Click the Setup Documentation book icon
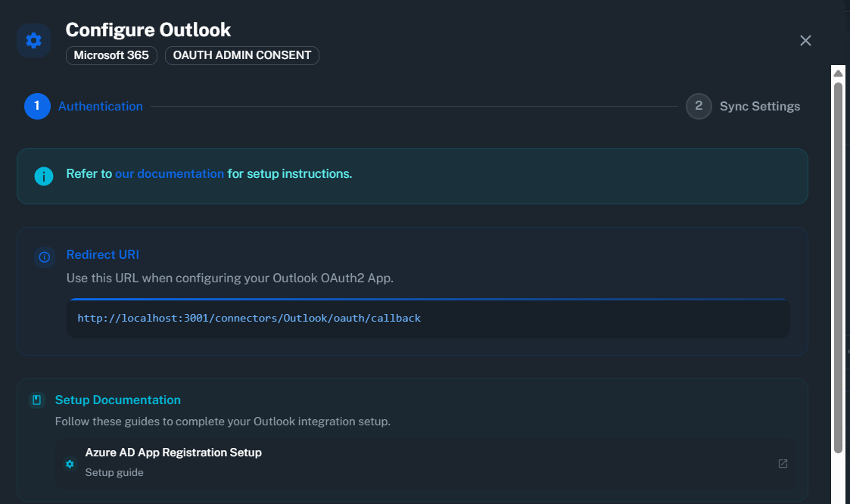 coord(36,400)
